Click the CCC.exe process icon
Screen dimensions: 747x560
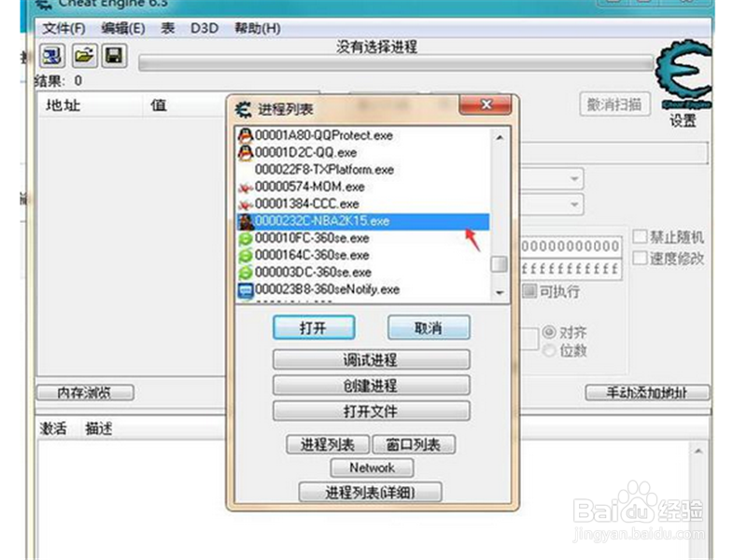click(246, 204)
